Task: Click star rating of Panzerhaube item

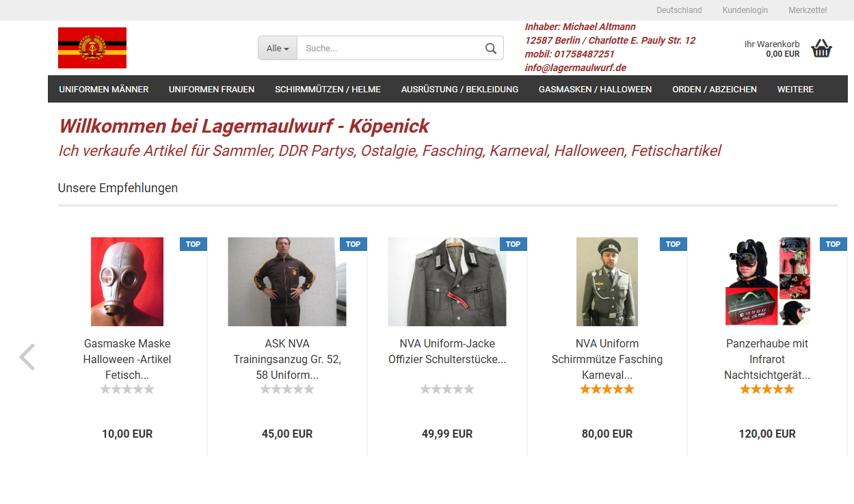Action: 766,389
